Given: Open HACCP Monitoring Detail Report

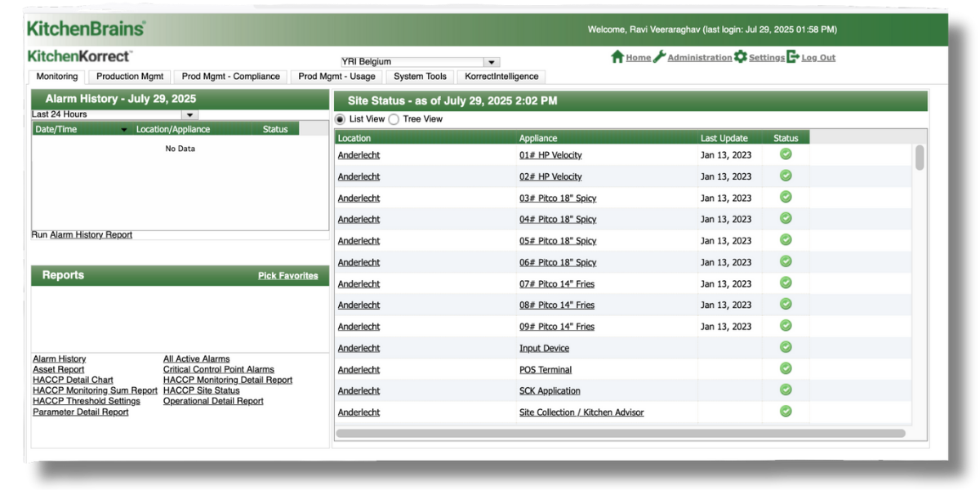Looking at the screenshot, I should tap(228, 381).
